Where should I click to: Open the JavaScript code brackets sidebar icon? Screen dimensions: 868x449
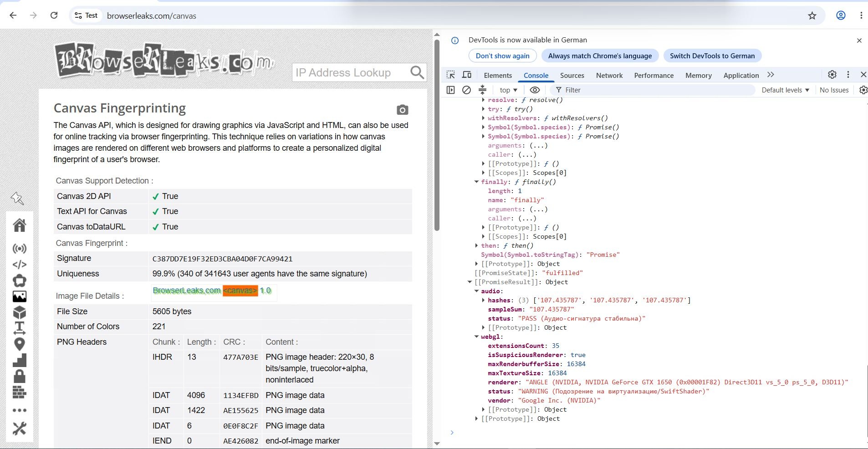tap(20, 265)
